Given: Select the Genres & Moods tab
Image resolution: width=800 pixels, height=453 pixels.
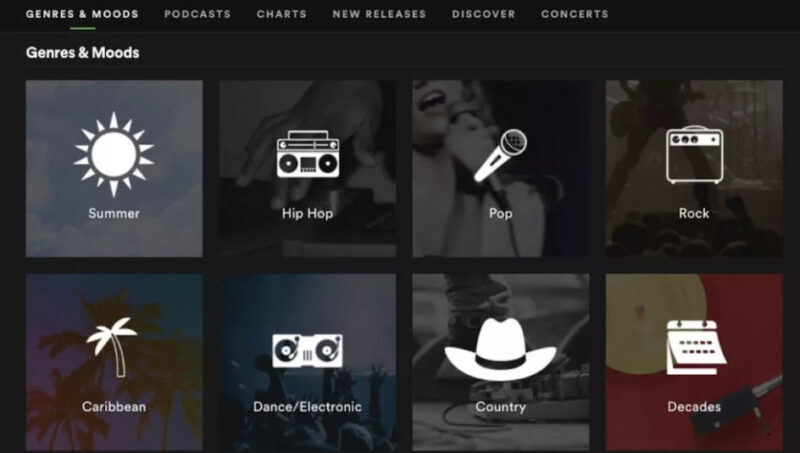Looking at the screenshot, I should tap(82, 14).
